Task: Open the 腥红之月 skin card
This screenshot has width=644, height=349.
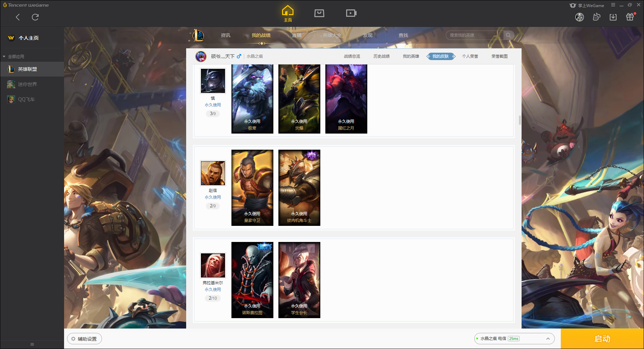Action: pos(346,99)
